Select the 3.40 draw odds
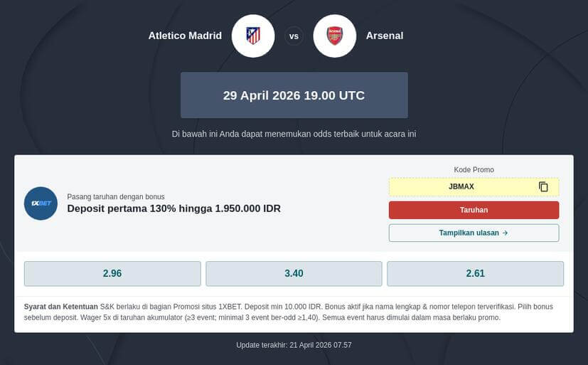This screenshot has height=365, width=588. click(294, 273)
